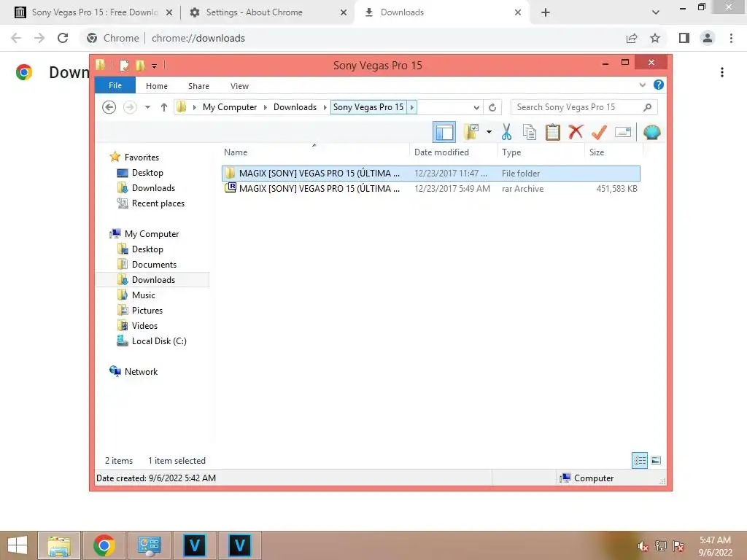This screenshot has width=747, height=560.
Task: Click the Chrome address bar URL
Action: pyautogui.click(x=198, y=38)
